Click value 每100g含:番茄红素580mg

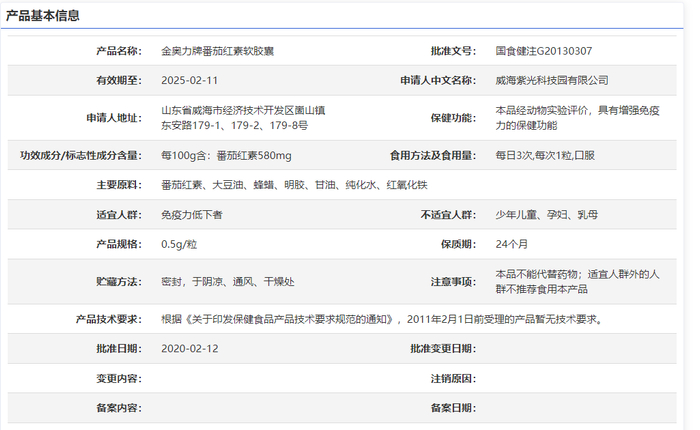point(226,155)
